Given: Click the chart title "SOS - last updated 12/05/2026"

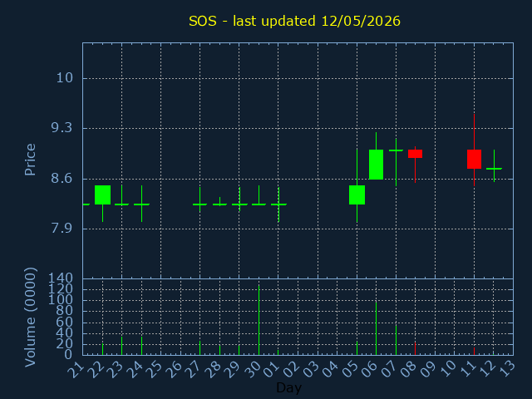Looking at the screenshot, I should click(294, 21).
